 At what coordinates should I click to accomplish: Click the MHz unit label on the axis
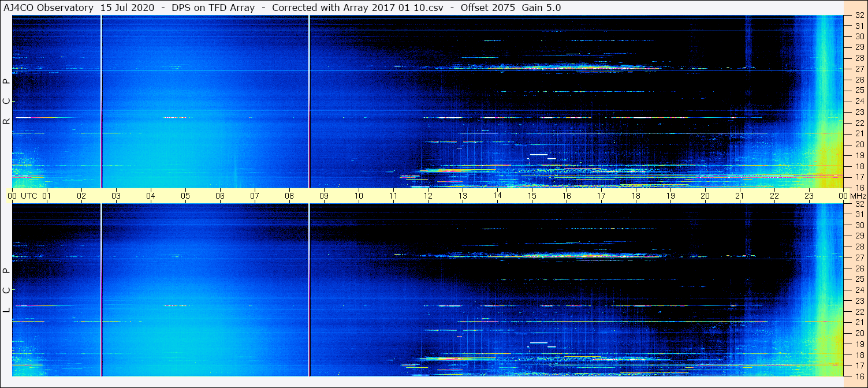859,196
